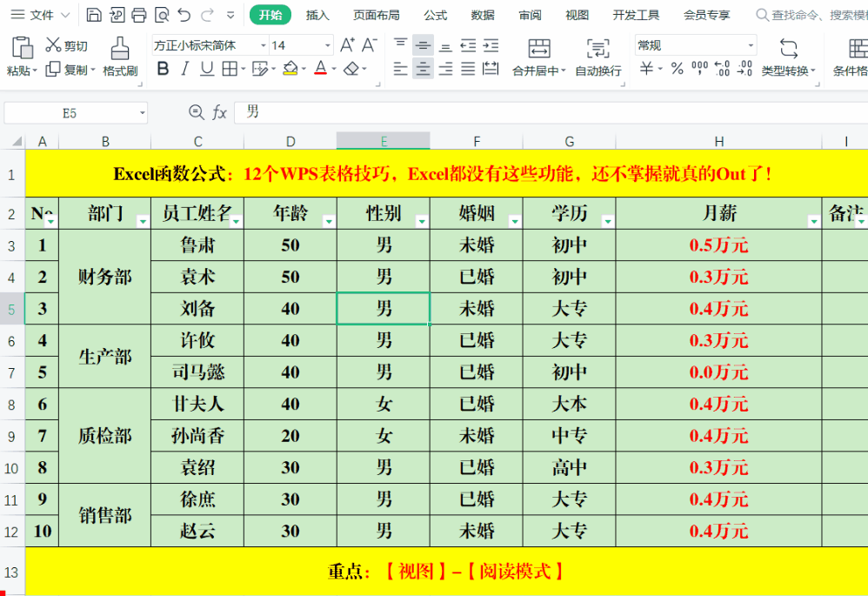The width and height of the screenshot is (868, 596).
Task: Toggle Underline formatting
Action: (x=206, y=69)
